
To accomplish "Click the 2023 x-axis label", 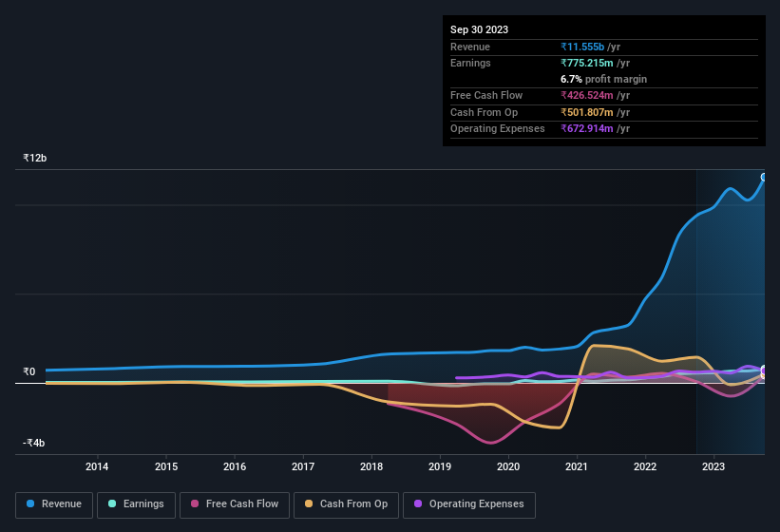I will coord(713,466).
